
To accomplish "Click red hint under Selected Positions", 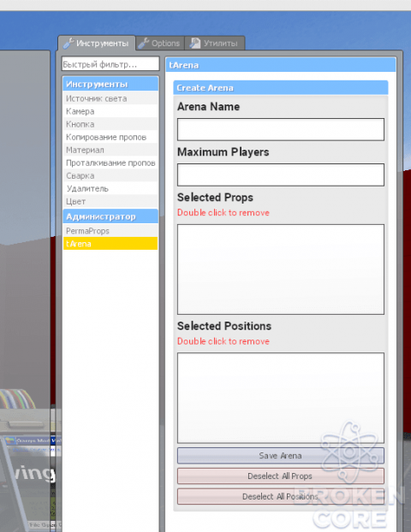I will click(x=223, y=341).
